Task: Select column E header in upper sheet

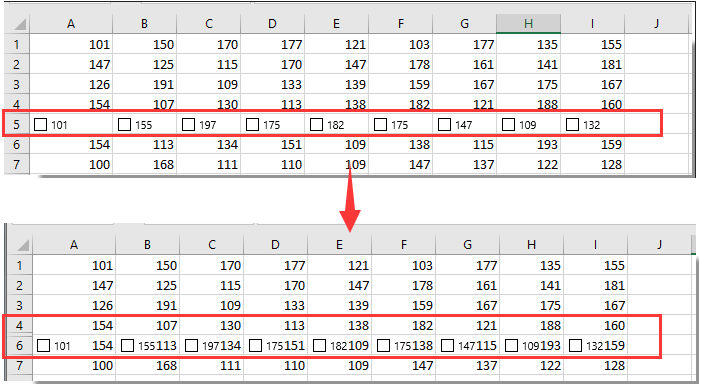Action: coord(336,24)
